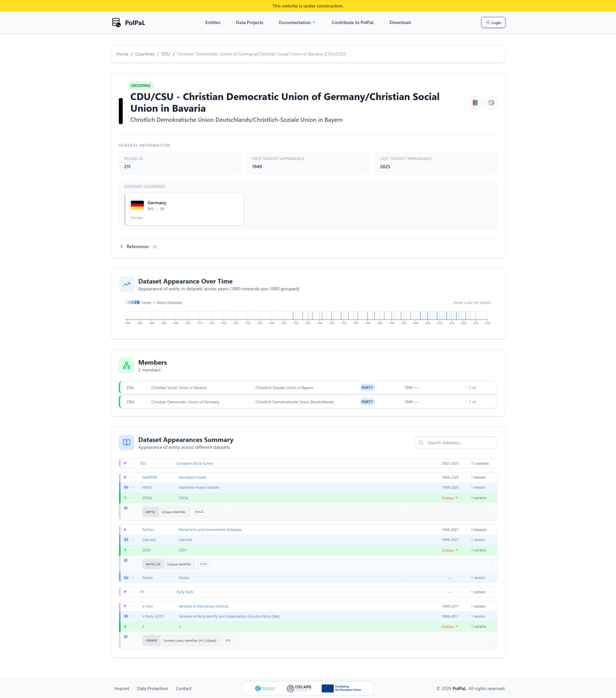Click the trend chart icon beside Dataset Appearance
The image size is (616, 698).
coord(126,284)
